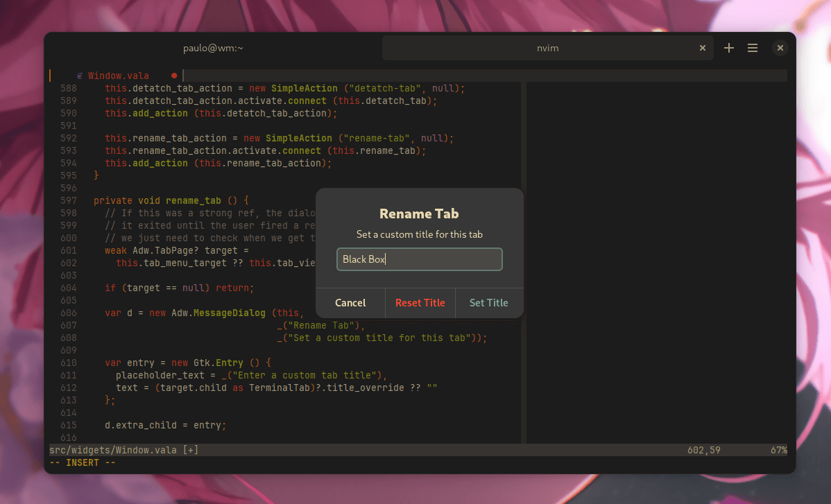Click the [+] modified flag in the statusline
The width and height of the screenshot is (831, 504).
pyautogui.click(x=191, y=449)
